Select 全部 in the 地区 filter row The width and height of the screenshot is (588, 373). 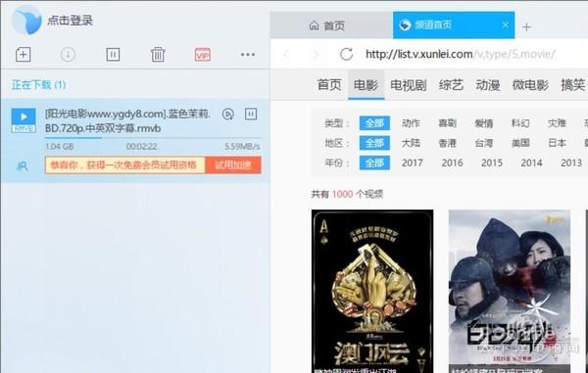pyautogui.click(x=374, y=143)
